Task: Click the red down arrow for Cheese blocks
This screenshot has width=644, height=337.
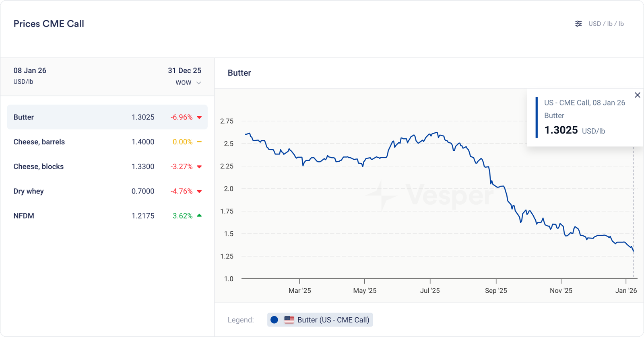Action: [x=199, y=167]
